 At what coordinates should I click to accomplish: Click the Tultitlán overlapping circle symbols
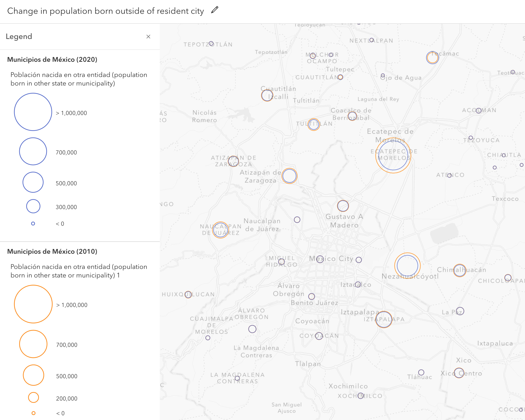[x=314, y=124]
